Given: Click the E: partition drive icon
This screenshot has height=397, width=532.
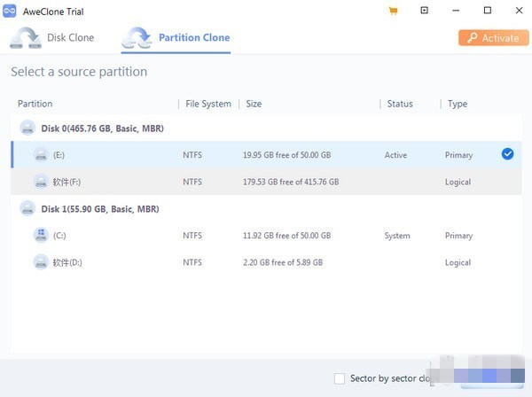Looking at the screenshot, I should tap(41, 155).
